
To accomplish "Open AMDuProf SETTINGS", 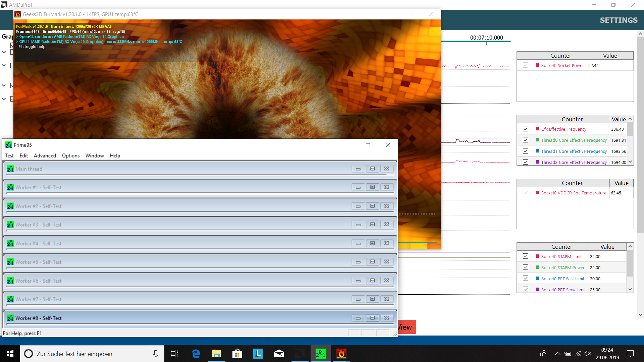I will coord(619,20).
